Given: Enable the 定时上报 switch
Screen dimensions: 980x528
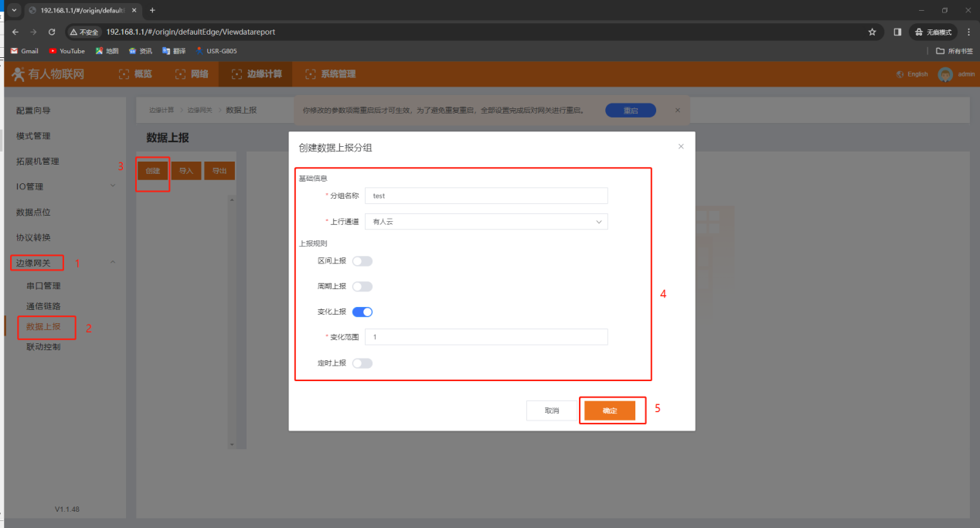Looking at the screenshot, I should click(x=362, y=363).
